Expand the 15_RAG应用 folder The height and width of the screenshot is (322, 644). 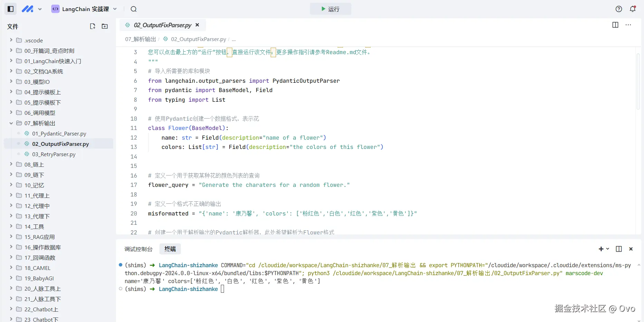point(11,237)
